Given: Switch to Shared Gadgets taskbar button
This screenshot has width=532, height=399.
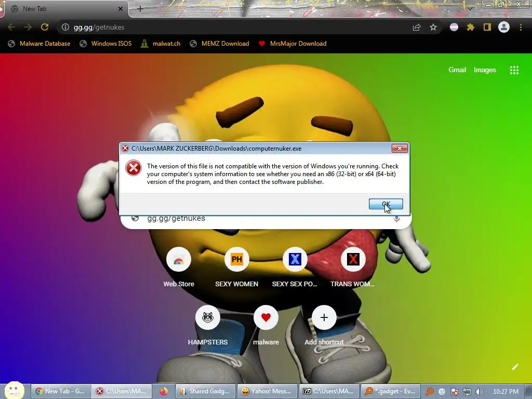Looking at the screenshot, I should [206, 391].
